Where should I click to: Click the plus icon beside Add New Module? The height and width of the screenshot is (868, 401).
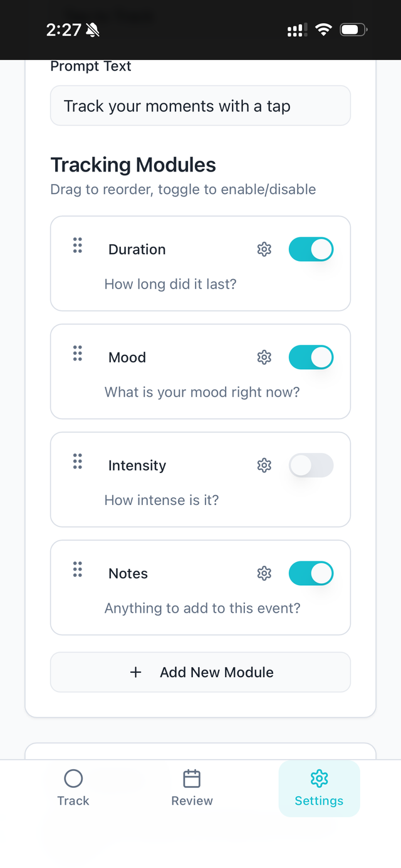(135, 672)
